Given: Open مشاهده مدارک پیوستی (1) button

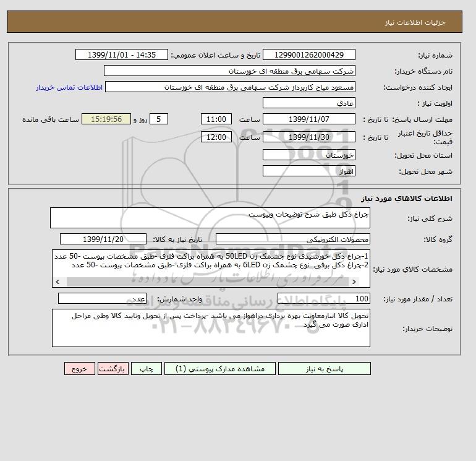Looking at the screenshot, I should coord(220,369).
